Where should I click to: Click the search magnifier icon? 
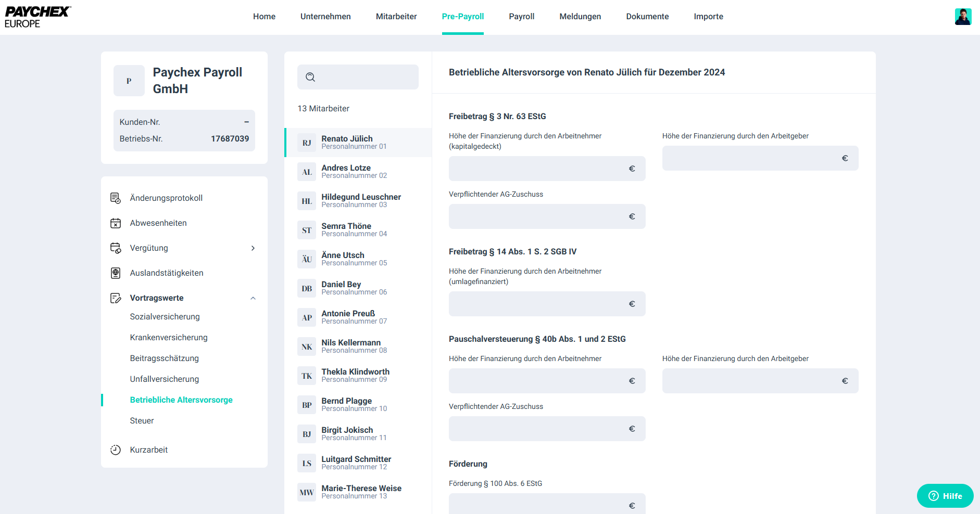tap(310, 77)
